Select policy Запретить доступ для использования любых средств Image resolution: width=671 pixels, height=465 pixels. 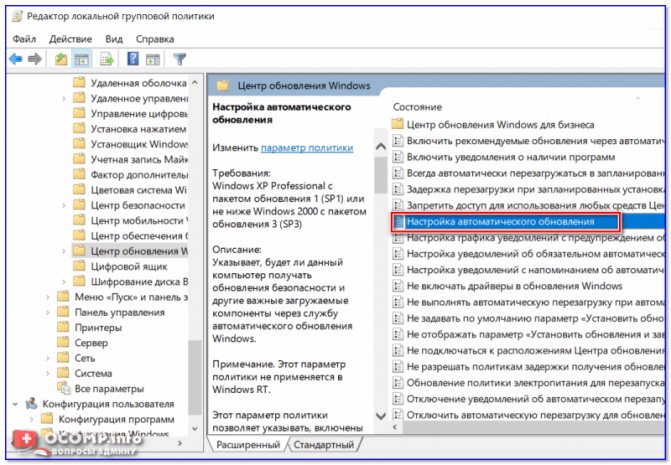[x=528, y=205]
